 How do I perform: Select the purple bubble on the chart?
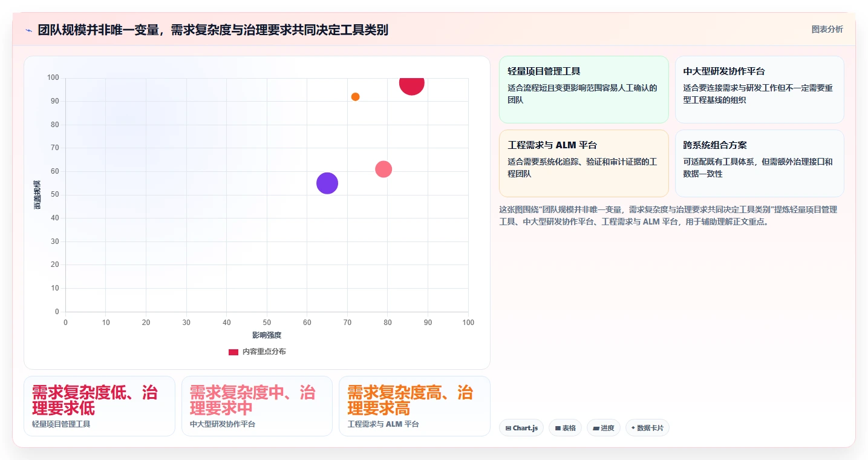(x=327, y=183)
